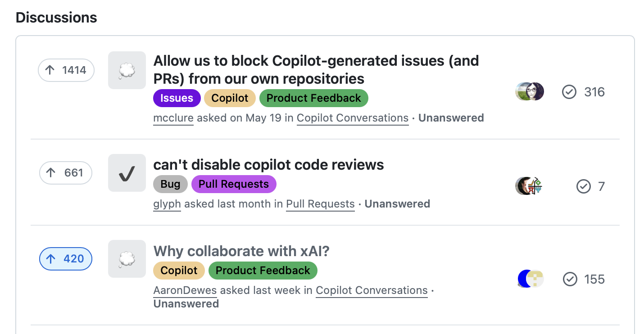
Task: Toggle the highlighted upvote on the xAI discussion
Action: pyautogui.click(x=66, y=259)
